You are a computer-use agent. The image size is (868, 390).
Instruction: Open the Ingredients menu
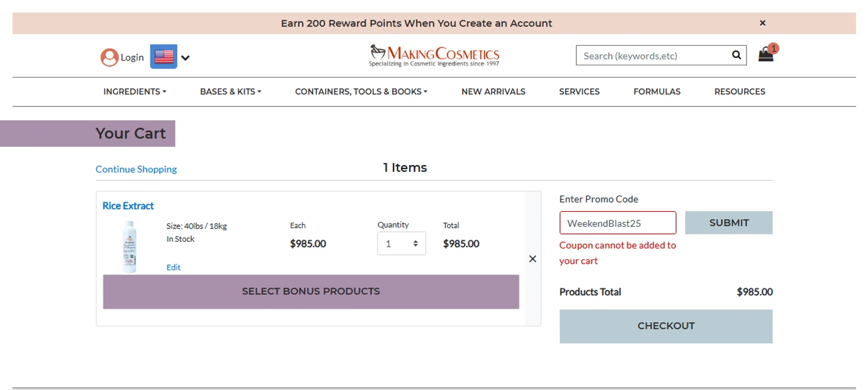coord(135,91)
